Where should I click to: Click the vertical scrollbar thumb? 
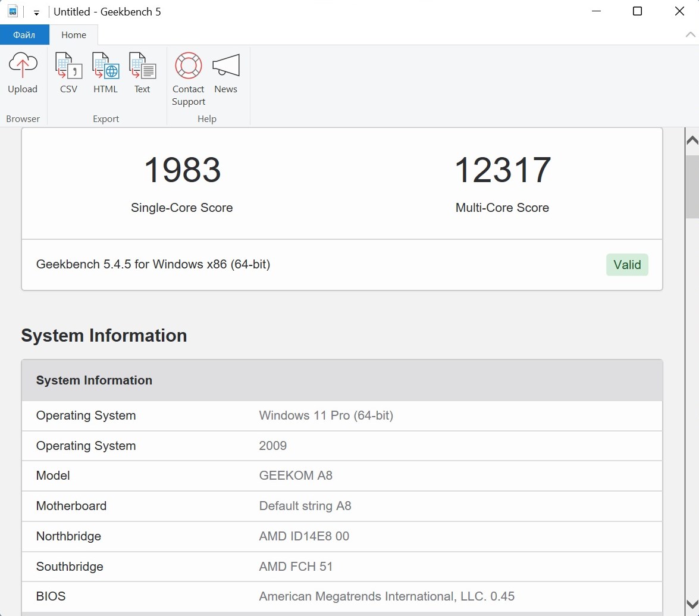[x=692, y=186]
